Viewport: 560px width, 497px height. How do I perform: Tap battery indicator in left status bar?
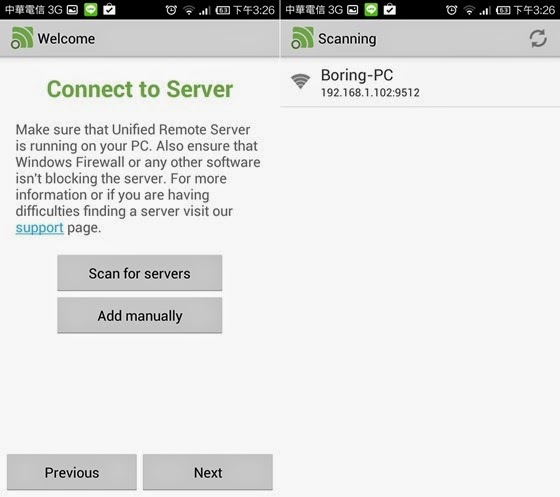[x=222, y=10]
